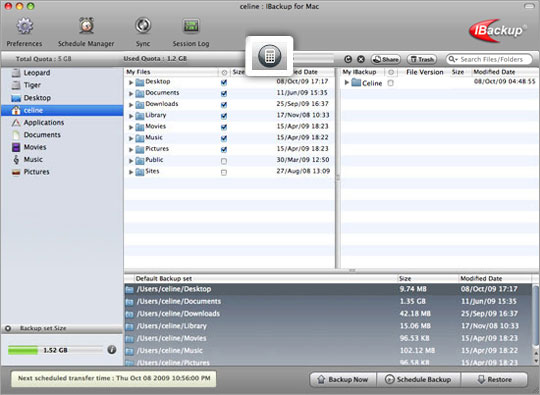540x395 pixels.
Task: Click folder icon of /Users/celine/Documents row
Action: tap(129, 302)
